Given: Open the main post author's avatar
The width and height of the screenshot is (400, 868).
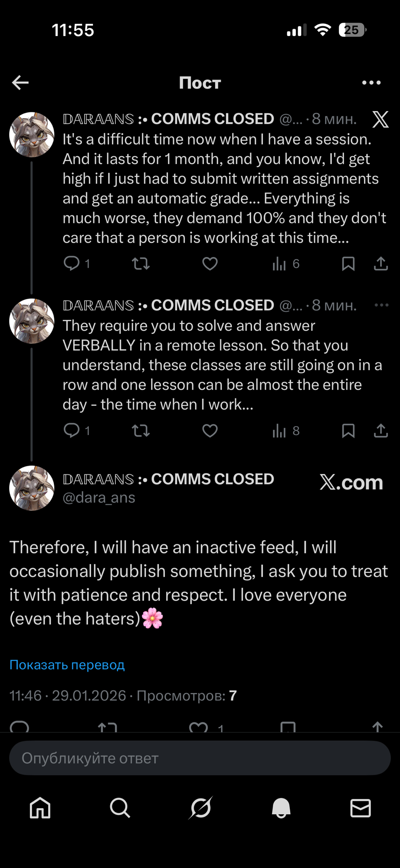Looking at the screenshot, I should pyautogui.click(x=32, y=488).
